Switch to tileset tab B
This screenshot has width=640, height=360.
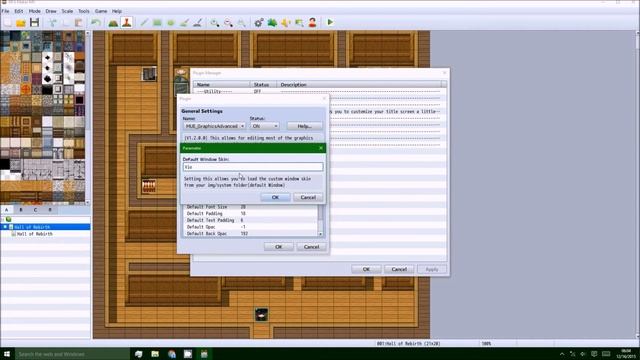(x=21, y=210)
